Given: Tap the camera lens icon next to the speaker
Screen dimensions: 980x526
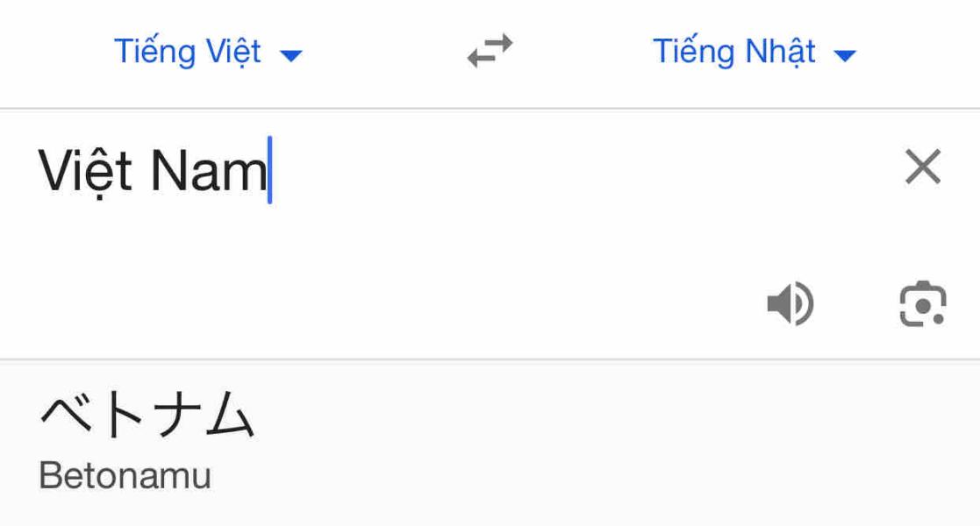Looking at the screenshot, I should pos(922,305).
